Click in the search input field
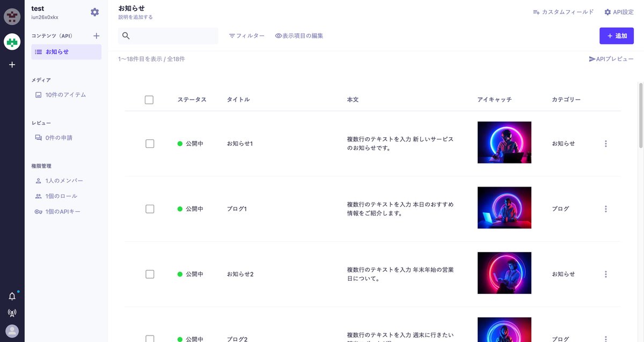Screen dimensions: 644x342 (x=168, y=36)
